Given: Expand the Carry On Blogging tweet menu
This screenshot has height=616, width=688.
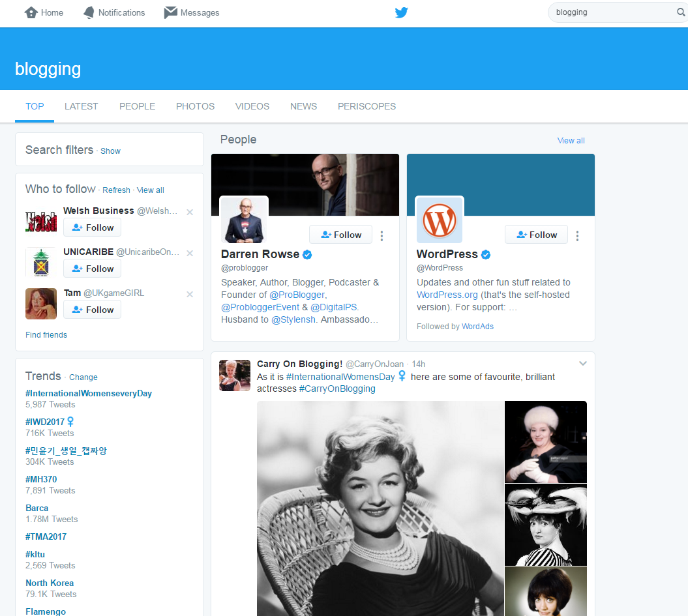Looking at the screenshot, I should tap(583, 364).
